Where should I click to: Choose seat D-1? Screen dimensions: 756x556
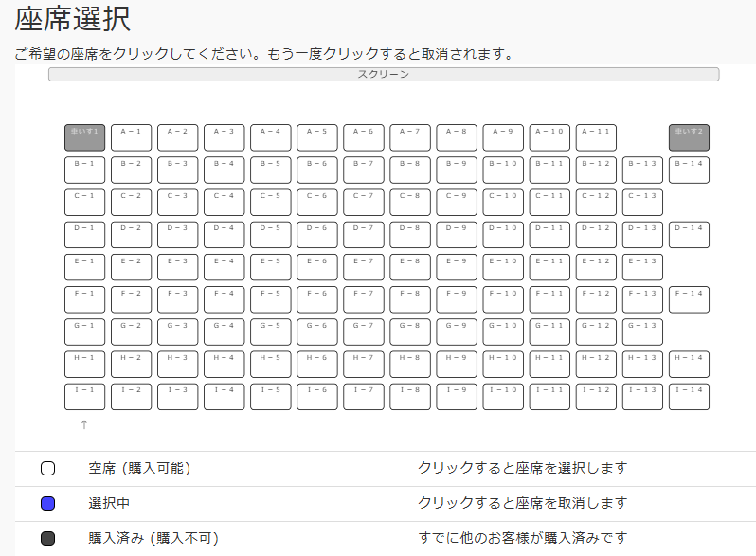tap(84, 234)
